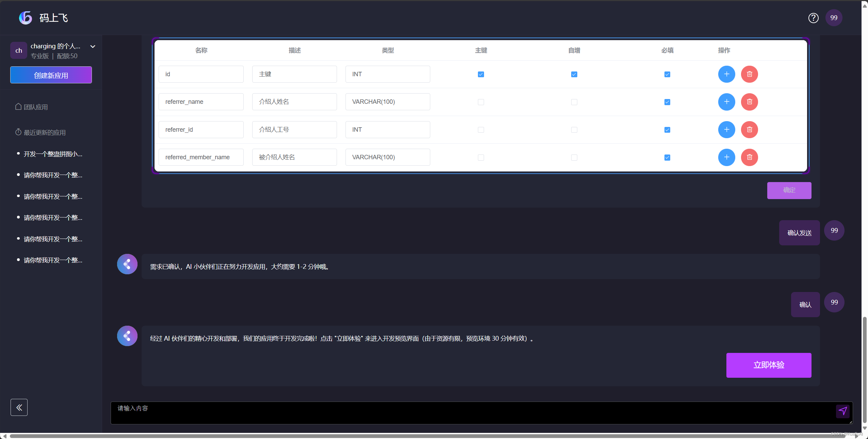This screenshot has width=868, height=439.
Task: Add a row after referrer_id field
Action: click(x=726, y=130)
